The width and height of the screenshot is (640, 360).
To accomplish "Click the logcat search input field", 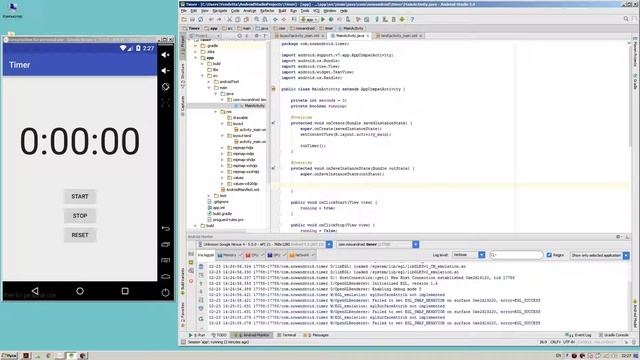I will (x=516, y=255).
